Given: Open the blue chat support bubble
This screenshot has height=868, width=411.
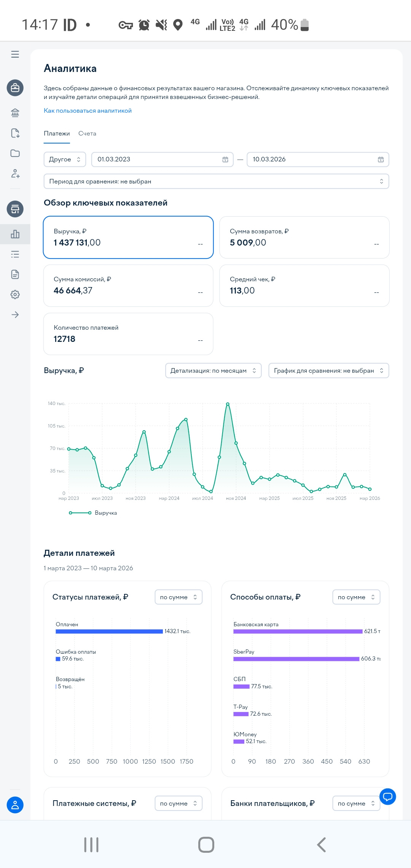Looking at the screenshot, I should point(387,796).
